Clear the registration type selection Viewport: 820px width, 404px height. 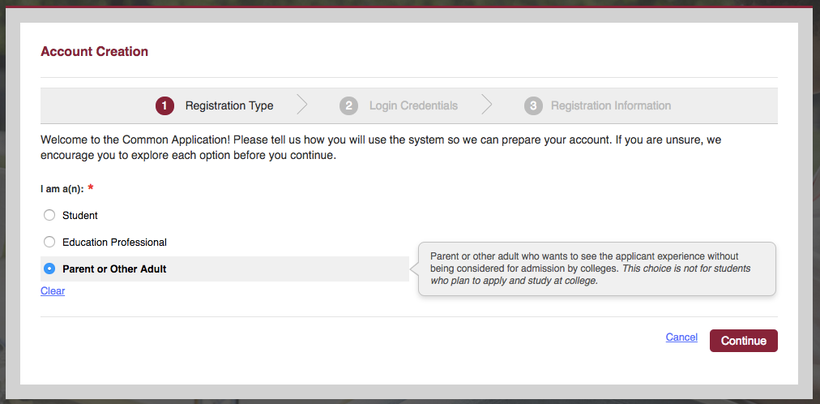coord(53,291)
